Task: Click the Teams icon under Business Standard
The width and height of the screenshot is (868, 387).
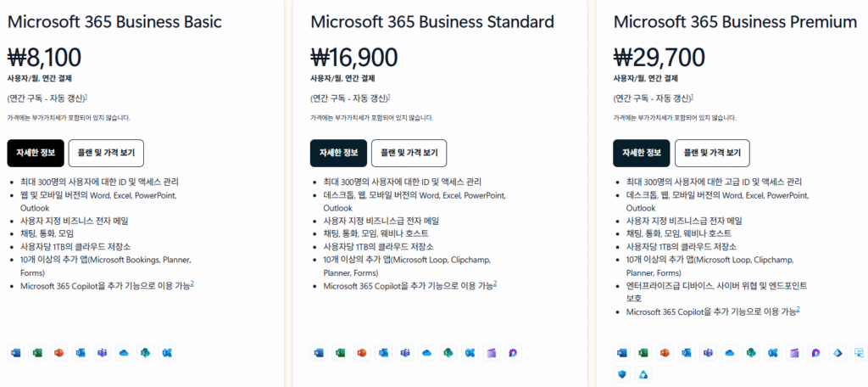Action: pos(405,352)
